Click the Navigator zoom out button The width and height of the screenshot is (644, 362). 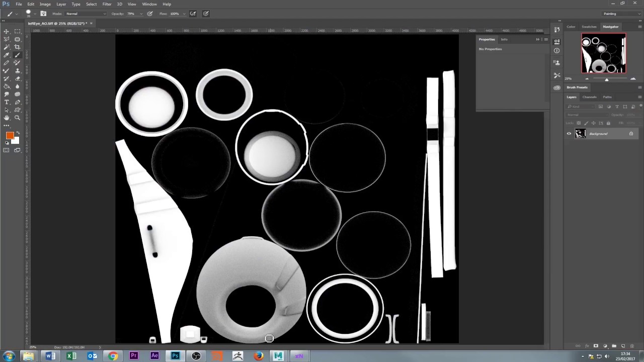point(587,79)
